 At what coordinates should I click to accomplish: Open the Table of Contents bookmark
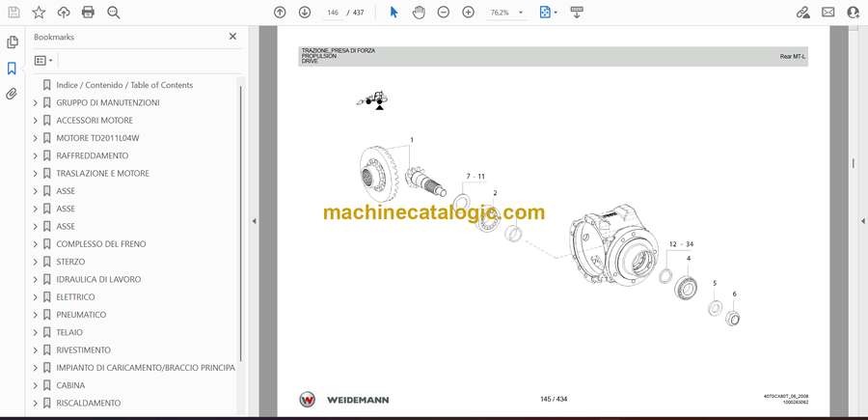click(x=123, y=85)
